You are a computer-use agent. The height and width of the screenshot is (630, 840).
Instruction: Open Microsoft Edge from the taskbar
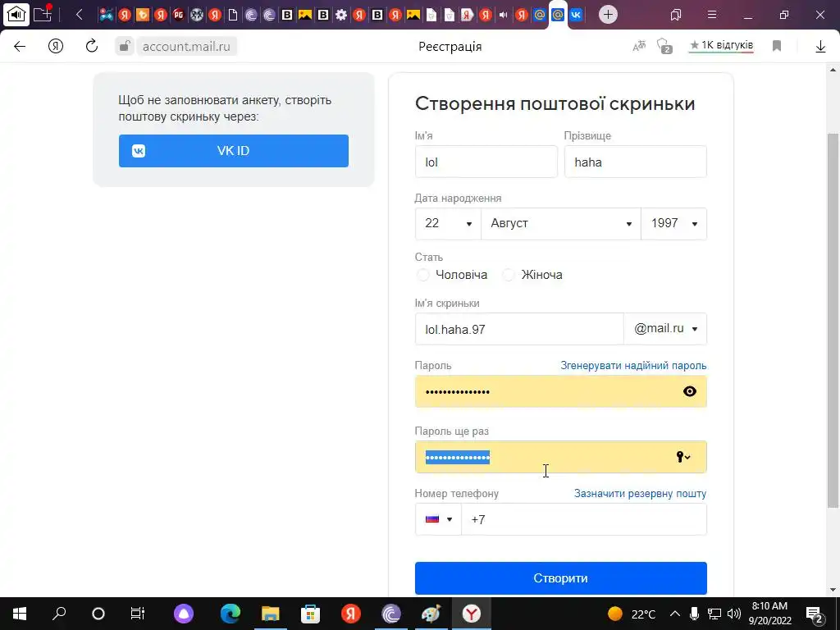(x=231, y=614)
